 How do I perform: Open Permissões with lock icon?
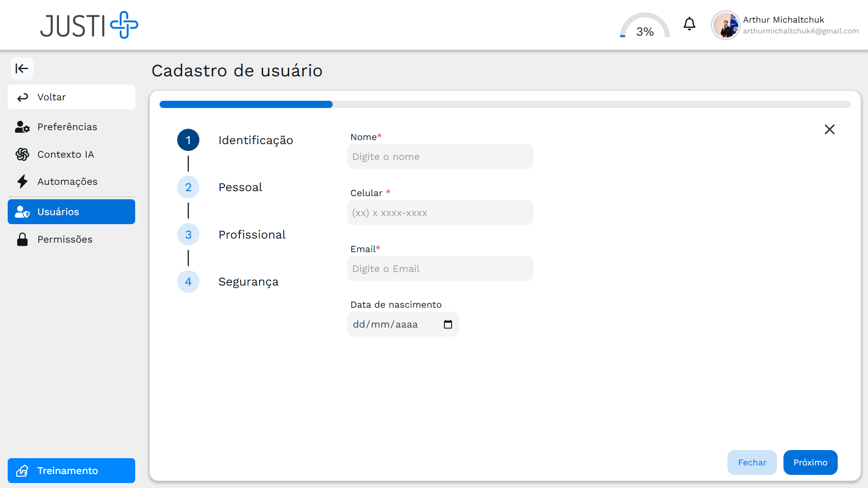pos(65,239)
